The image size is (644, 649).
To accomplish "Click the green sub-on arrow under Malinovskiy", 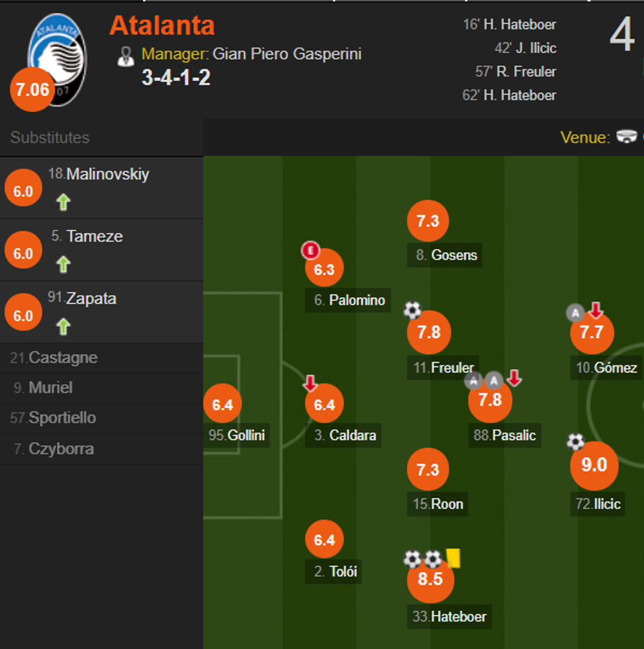I will pyautogui.click(x=63, y=202).
